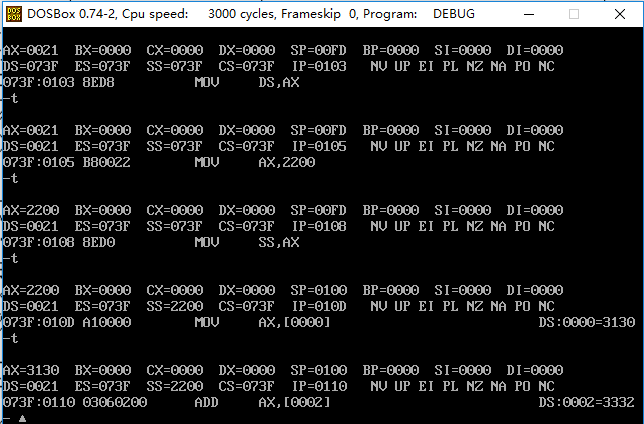
Task: Click SP=0100 in the row with AX=3130
Action: pyautogui.click(x=318, y=370)
